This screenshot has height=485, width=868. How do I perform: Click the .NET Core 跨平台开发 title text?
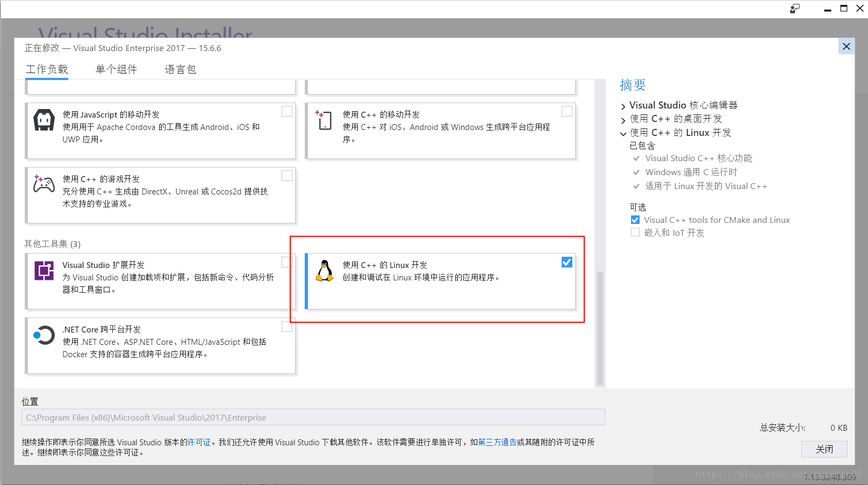pyautogui.click(x=102, y=329)
